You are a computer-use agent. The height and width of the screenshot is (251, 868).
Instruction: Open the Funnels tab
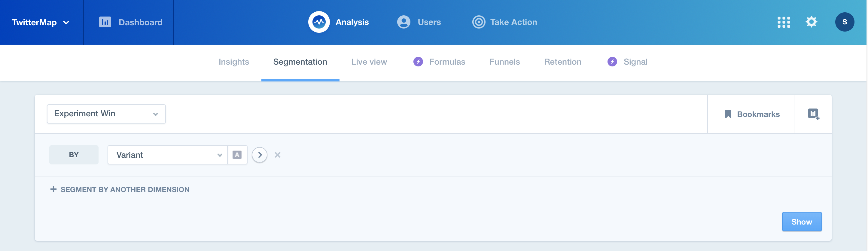coord(504,62)
